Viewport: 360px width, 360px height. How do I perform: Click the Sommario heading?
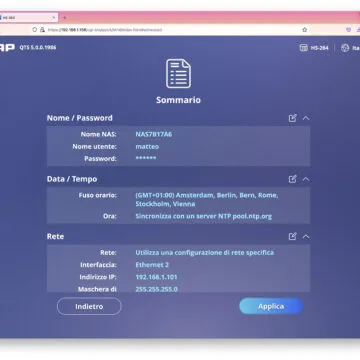pyautogui.click(x=178, y=100)
